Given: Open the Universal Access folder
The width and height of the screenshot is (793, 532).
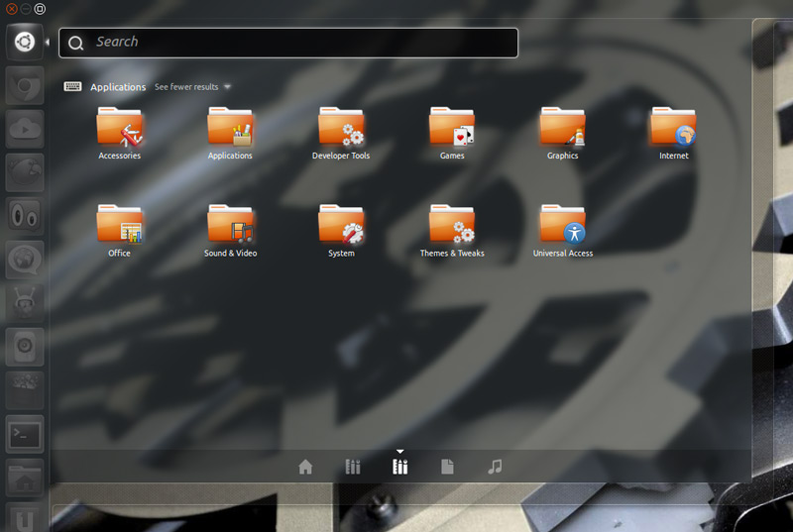Looking at the screenshot, I should (x=562, y=226).
